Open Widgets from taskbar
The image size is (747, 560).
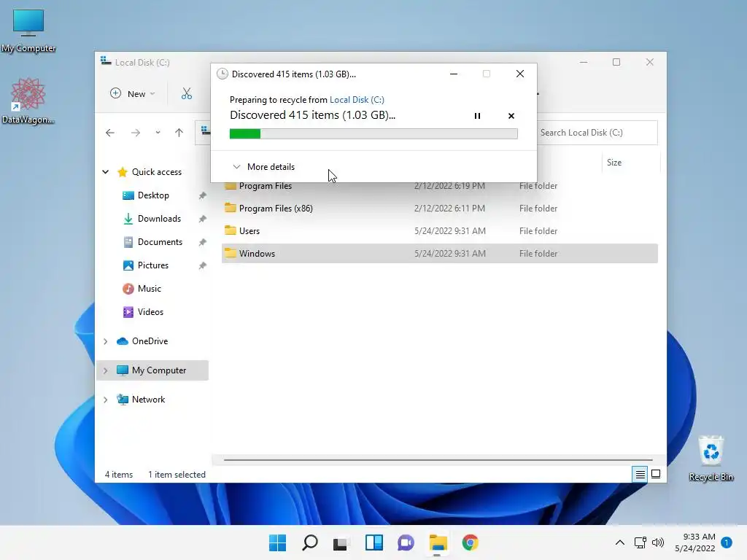[x=374, y=542]
